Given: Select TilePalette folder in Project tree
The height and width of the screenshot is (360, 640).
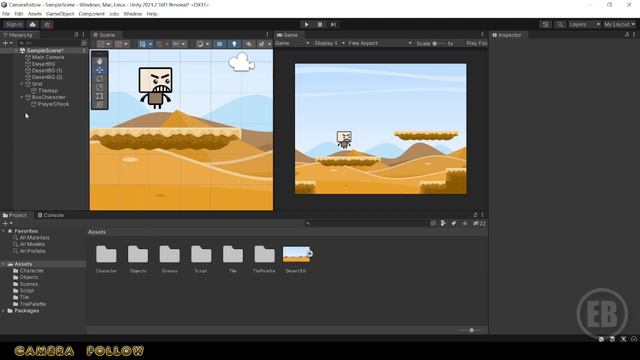Looking at the screenshot, I should 33,304.
